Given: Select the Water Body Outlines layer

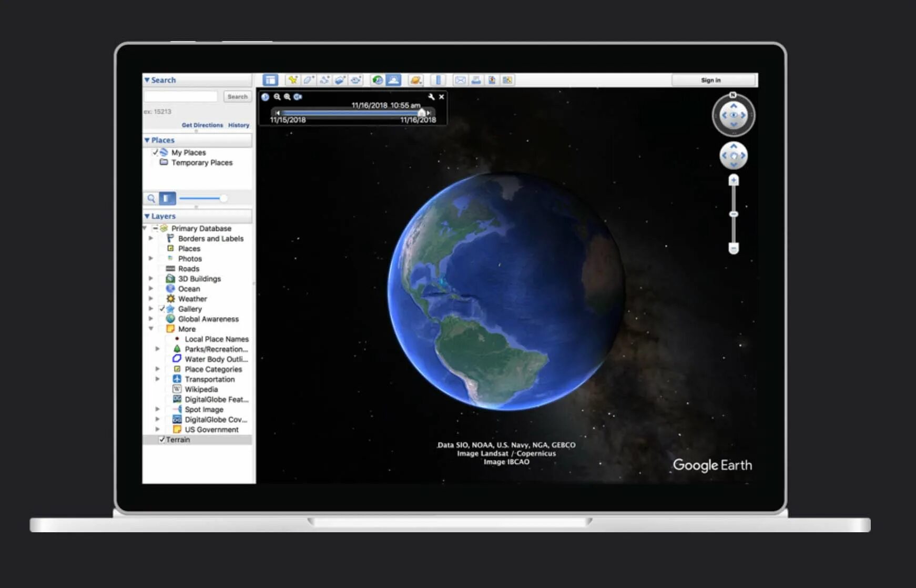Looking at the screenshot, I should coord(216,359).
